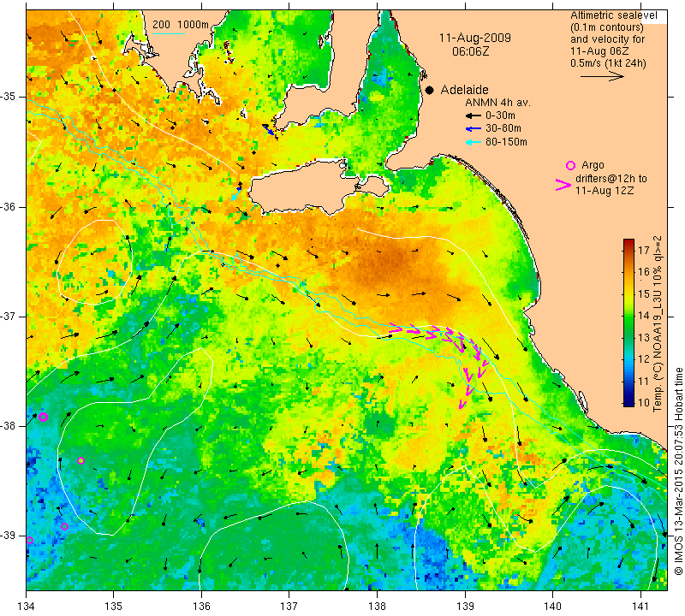This screenshot has width=685, height=616.
Task: Click the IMOS copyright timestamp text
Action: [678, 471]
